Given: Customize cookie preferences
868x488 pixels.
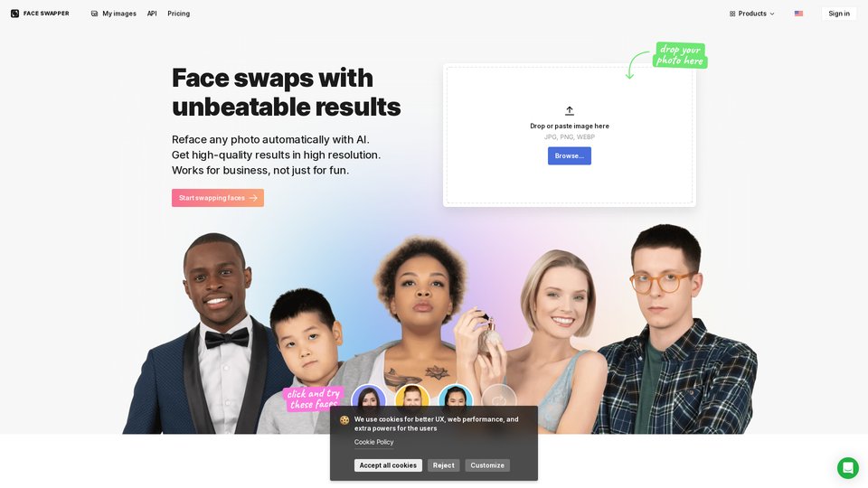Looking at the screenshot, I should 487,465.
